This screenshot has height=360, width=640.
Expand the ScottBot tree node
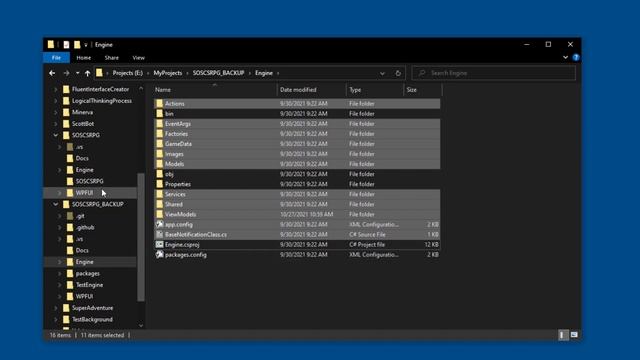(x=56, y=124)
